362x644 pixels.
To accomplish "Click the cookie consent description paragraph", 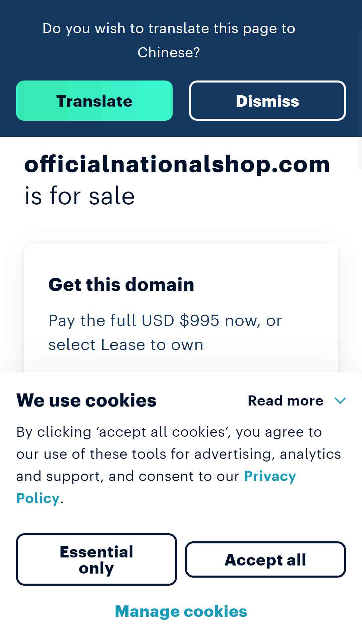I will pos(179,465).
